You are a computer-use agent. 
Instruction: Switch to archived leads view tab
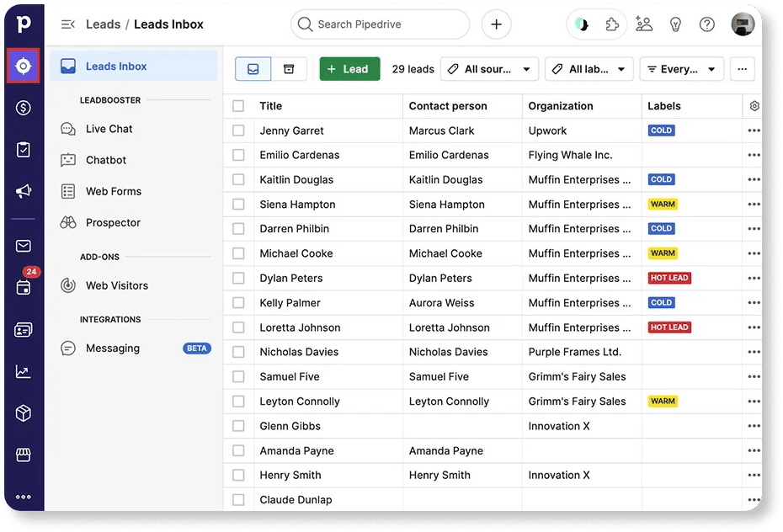pyautogui.click(x=289, y=69)
